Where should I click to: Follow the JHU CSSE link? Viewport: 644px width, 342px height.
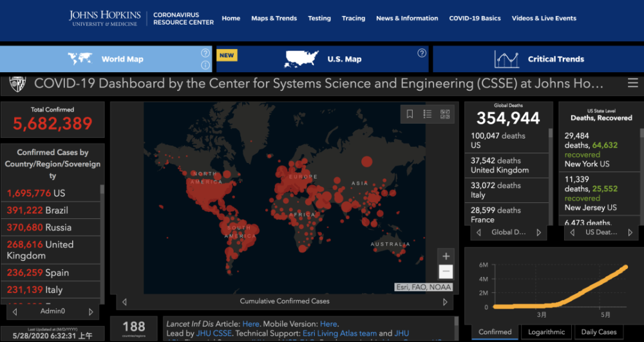[214, 334]
